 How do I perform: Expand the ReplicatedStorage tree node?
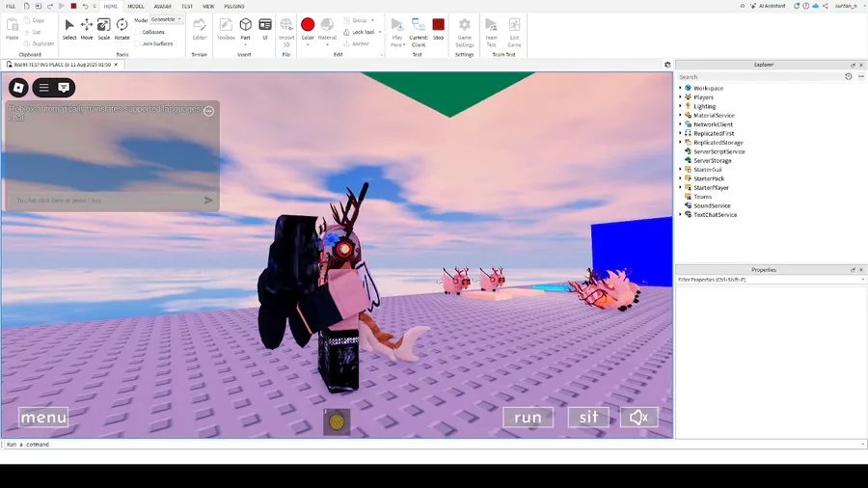(680, 142)
